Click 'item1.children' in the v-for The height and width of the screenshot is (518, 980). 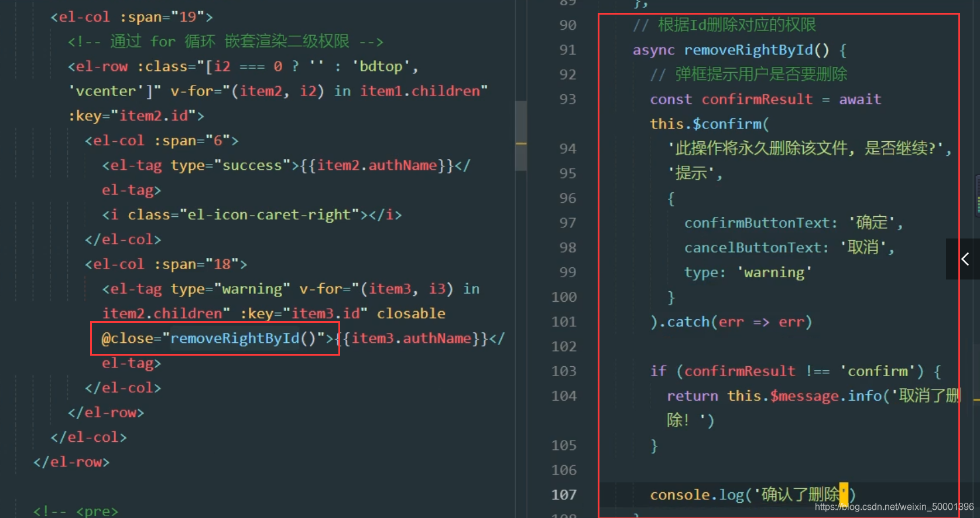[420, 91]
